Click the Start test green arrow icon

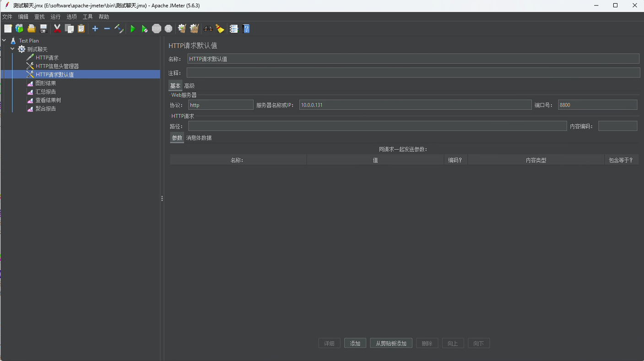point(133,29)
